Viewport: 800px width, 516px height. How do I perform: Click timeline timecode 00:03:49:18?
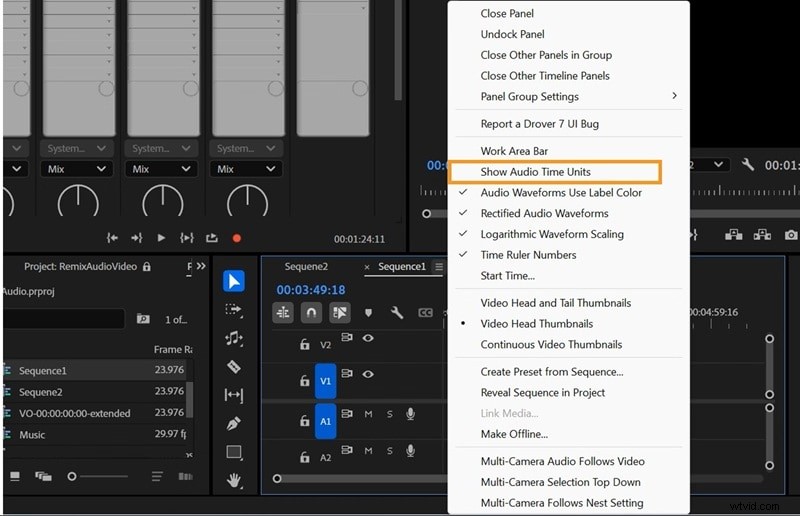(311, 290)
